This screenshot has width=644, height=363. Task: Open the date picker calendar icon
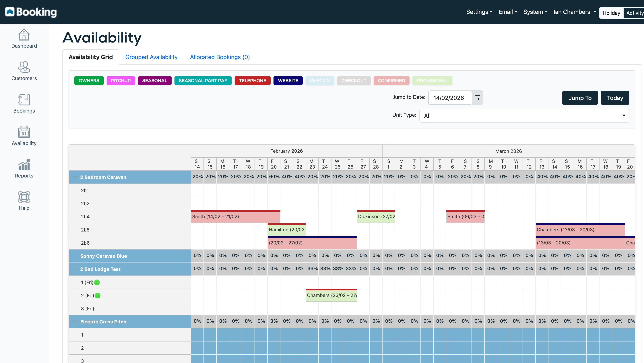click(477, 98)
